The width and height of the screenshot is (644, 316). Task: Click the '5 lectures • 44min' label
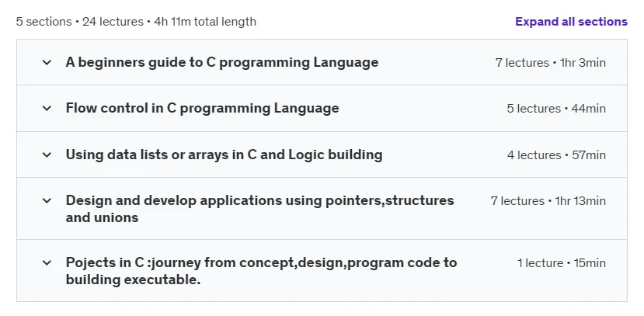point(556,109)
